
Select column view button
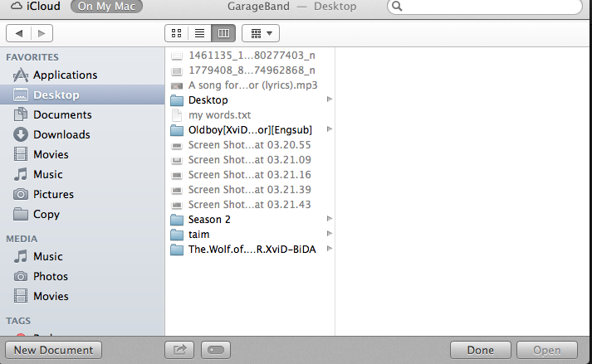point(223,33)
